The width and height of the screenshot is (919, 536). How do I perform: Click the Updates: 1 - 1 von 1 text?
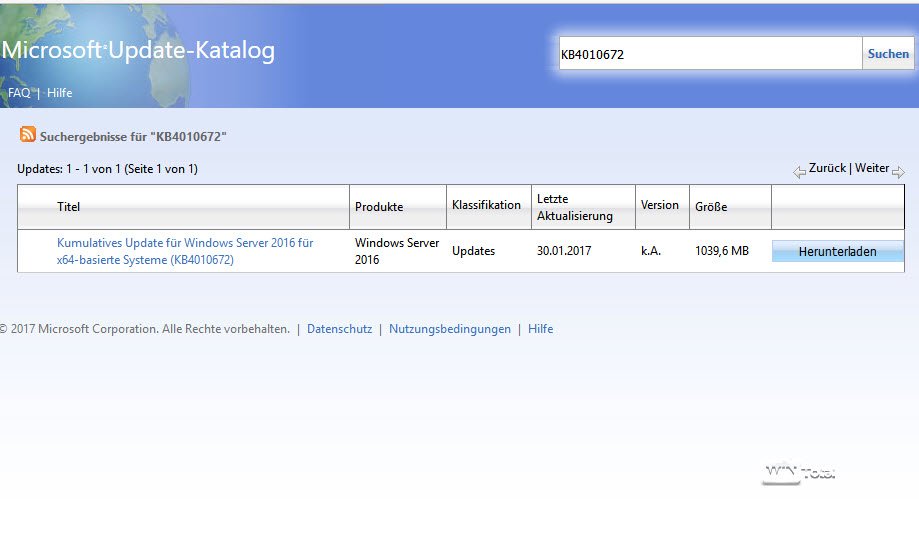(107, 169)
